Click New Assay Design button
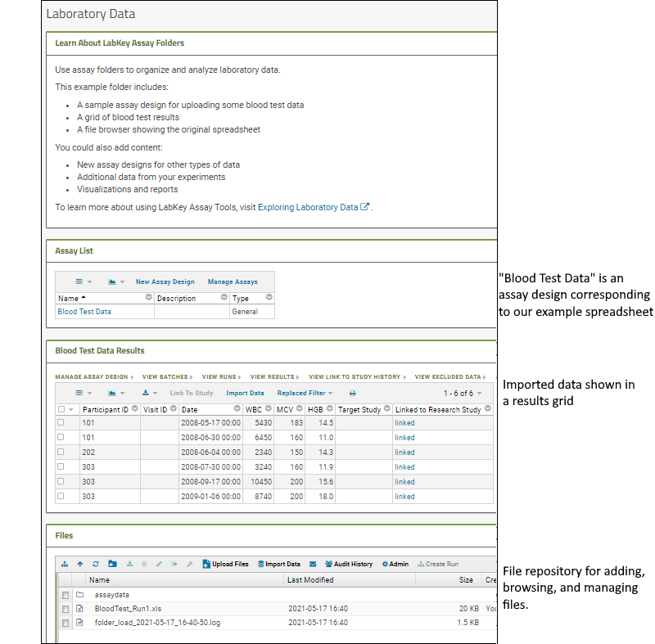This screenshot has width=655, height=644. [165, 281]
